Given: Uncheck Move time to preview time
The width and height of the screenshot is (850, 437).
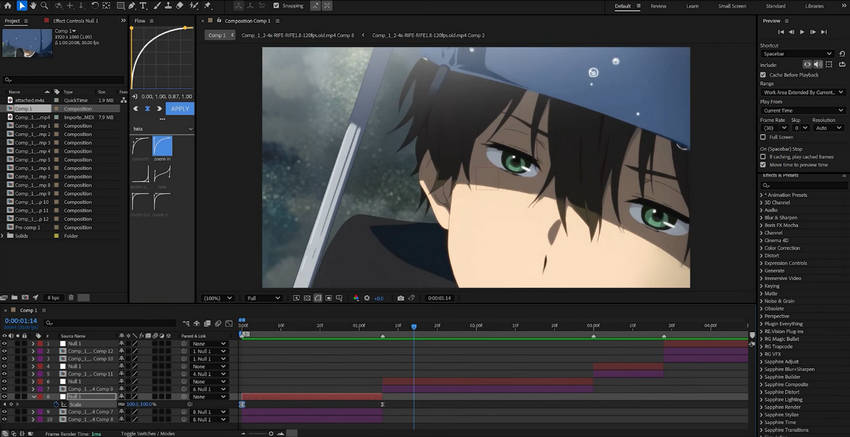Looking at the screenshot, I should click(x=763, y=164).
